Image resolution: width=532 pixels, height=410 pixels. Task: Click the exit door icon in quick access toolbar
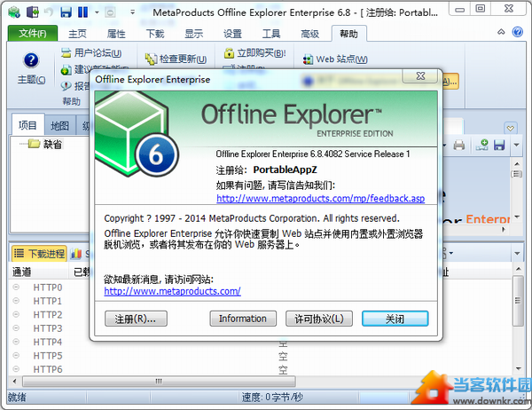(x=33, y=12)
